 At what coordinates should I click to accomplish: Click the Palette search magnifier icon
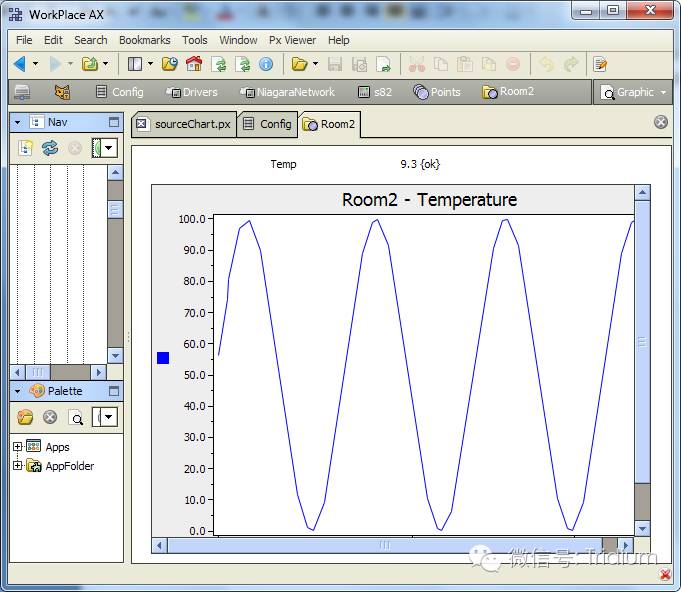76,418
